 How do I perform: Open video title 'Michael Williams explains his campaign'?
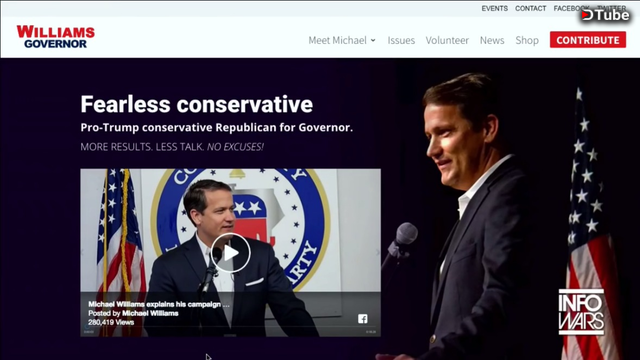click(159, 304)
